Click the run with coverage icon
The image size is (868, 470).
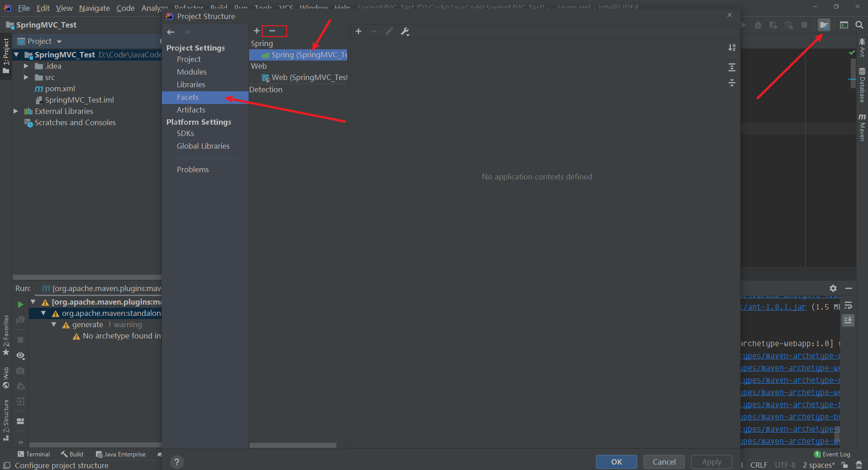774,25
